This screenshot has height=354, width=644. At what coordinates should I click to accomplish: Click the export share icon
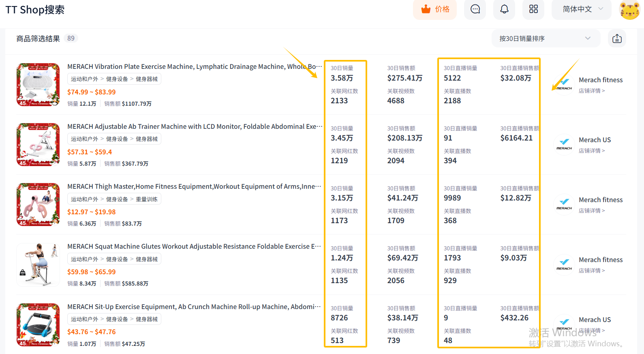617,38
